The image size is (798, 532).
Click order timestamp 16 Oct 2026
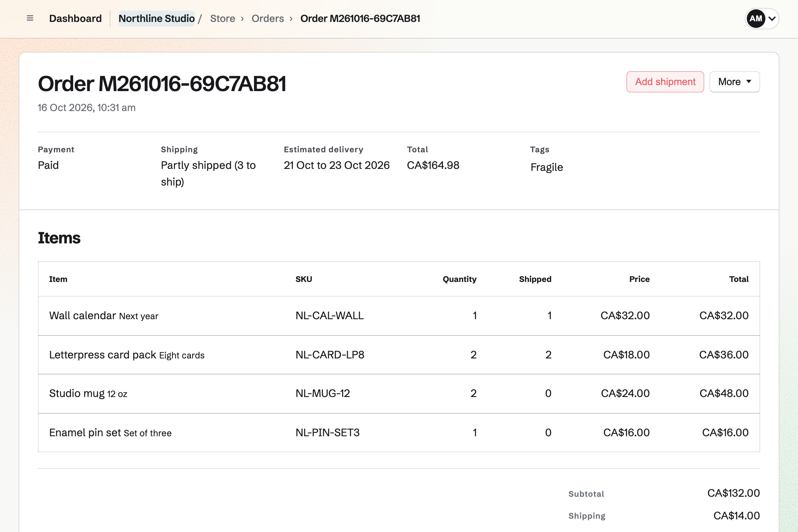click(86, 107)
